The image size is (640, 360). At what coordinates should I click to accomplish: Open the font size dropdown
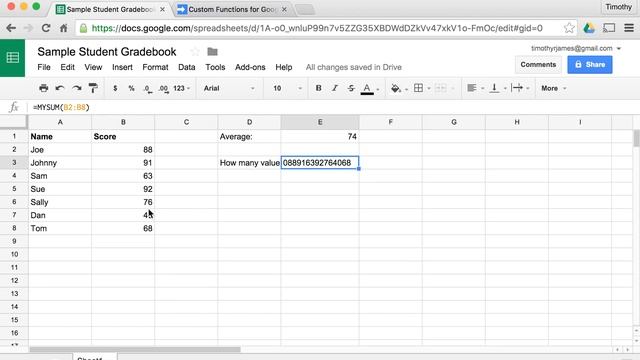(x=287, y=88)
